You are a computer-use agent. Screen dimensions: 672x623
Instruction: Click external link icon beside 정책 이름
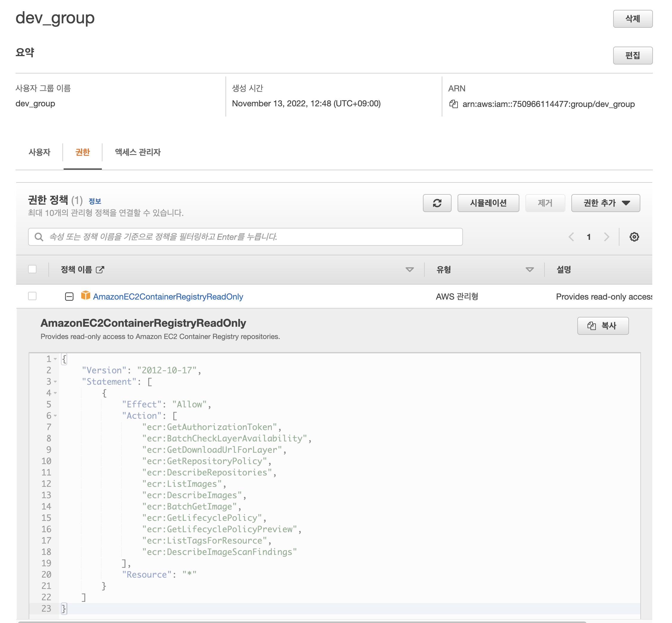tap(100, 270)
